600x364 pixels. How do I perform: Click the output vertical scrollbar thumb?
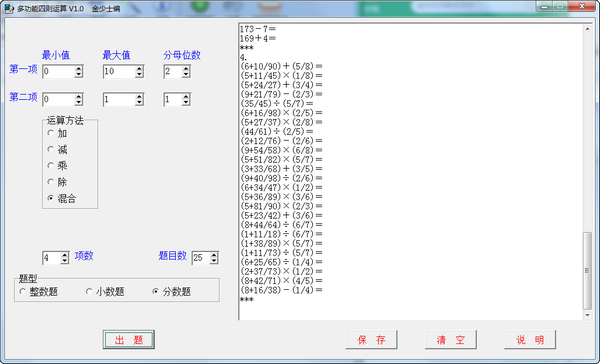587,271
